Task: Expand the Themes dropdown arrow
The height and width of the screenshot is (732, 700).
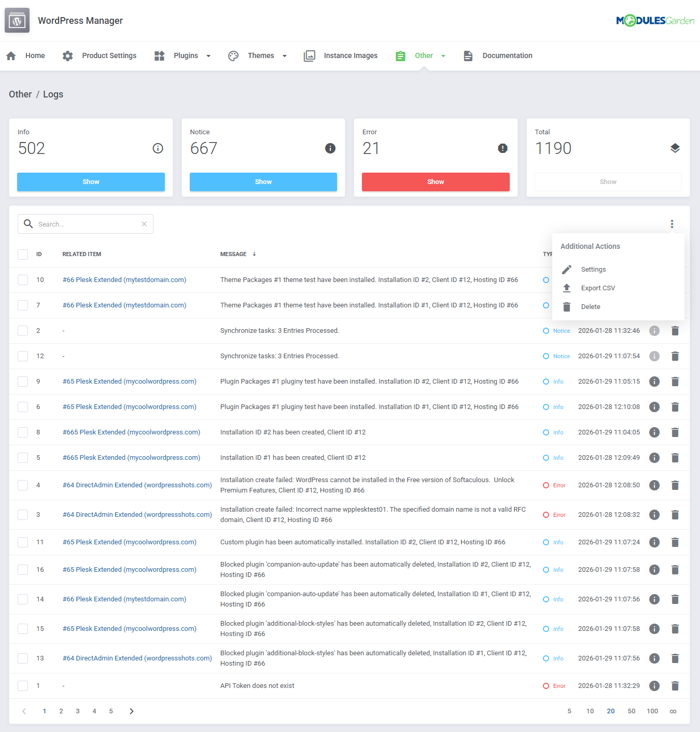Action: (x=284, y=55)
